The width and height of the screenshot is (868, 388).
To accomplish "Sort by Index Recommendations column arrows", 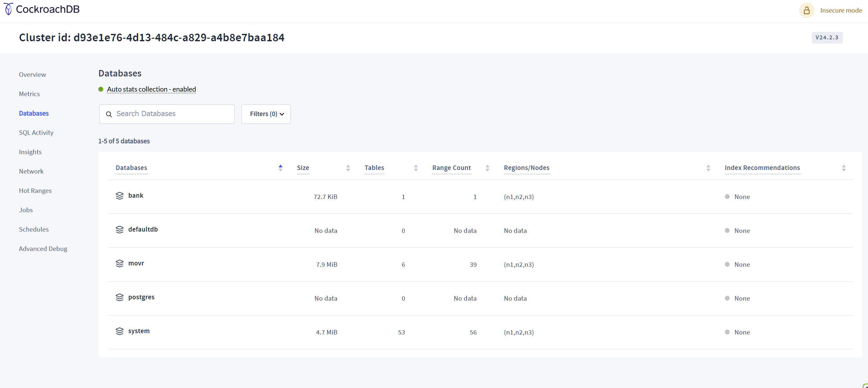I will 844,168.
